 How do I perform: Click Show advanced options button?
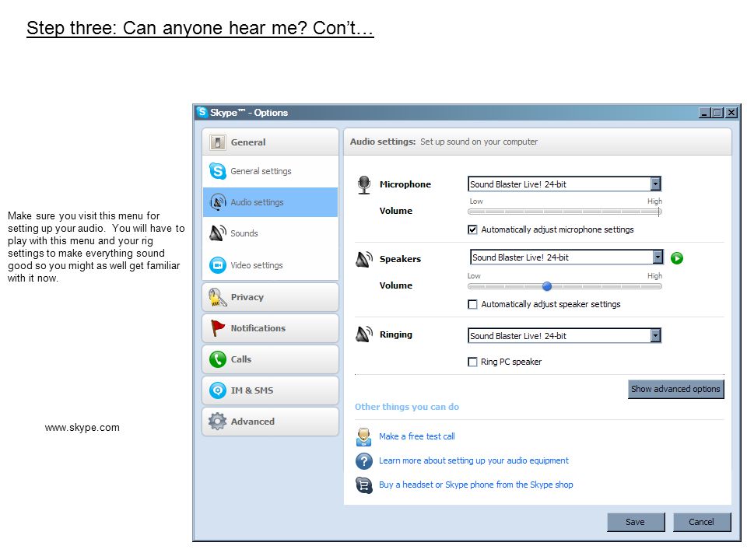(675, 389)
